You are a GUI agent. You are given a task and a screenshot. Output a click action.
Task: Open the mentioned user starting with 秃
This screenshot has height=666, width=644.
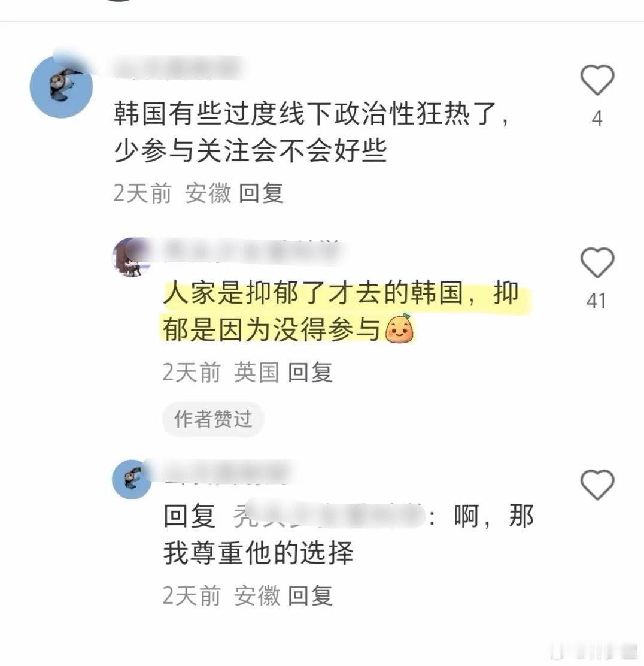point(329,516)
